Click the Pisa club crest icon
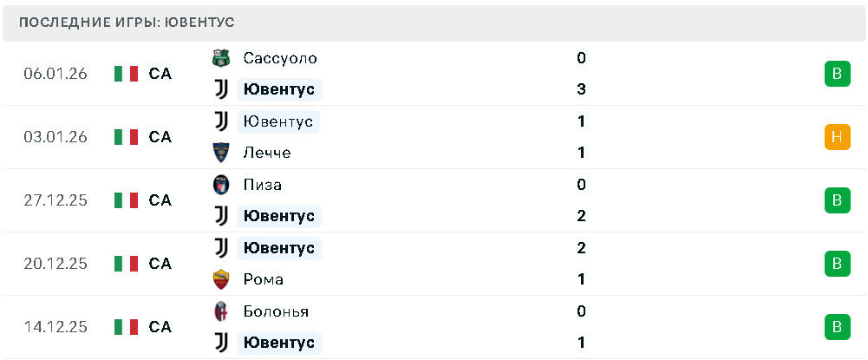Screen dimensions: 868x360 221,185
